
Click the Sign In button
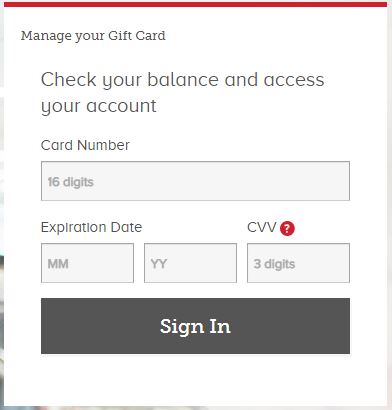click(x=195, y=326)
